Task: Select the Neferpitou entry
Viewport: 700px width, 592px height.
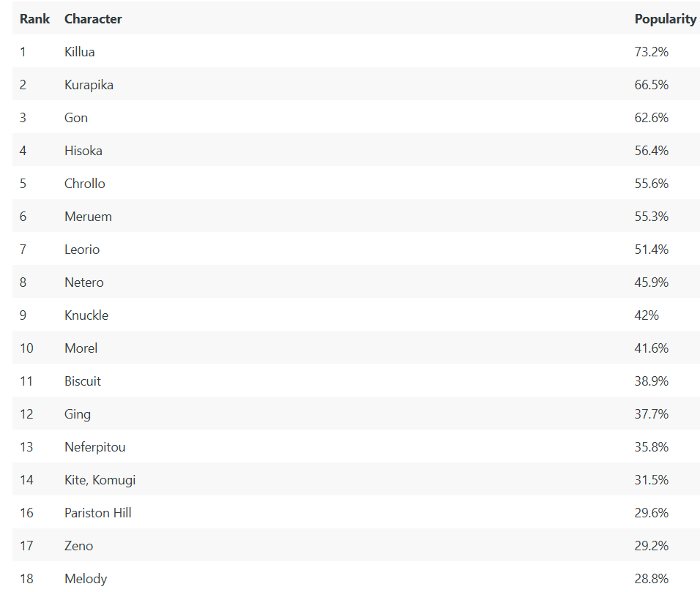Action: [94, 447]
